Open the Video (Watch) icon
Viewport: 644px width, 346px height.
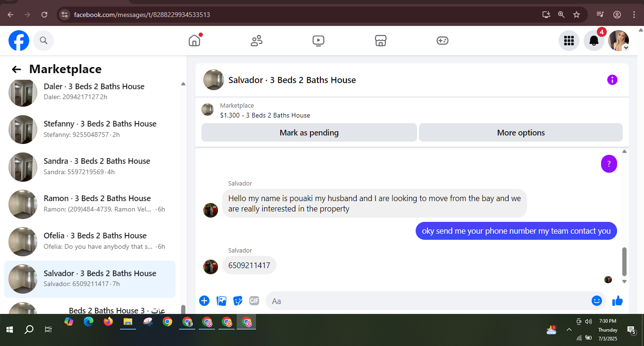(318, 41)
